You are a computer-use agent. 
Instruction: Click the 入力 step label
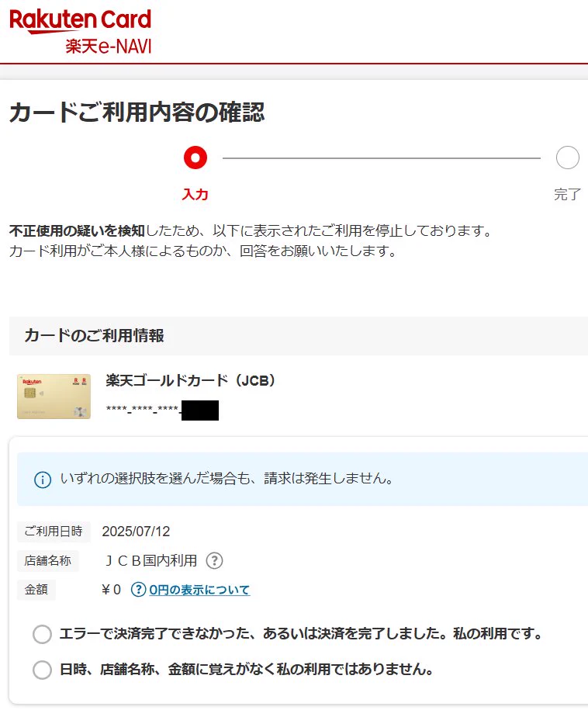pos(195,194)
